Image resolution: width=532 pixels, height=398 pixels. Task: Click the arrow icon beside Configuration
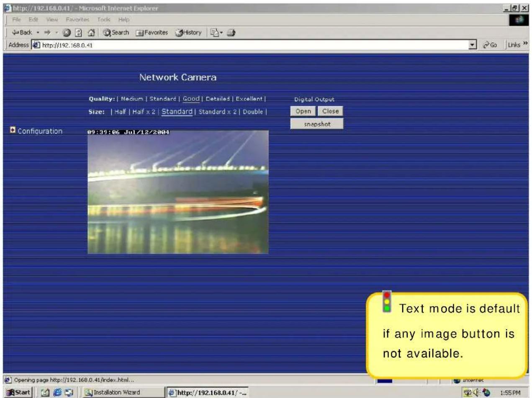click(13, 131)
